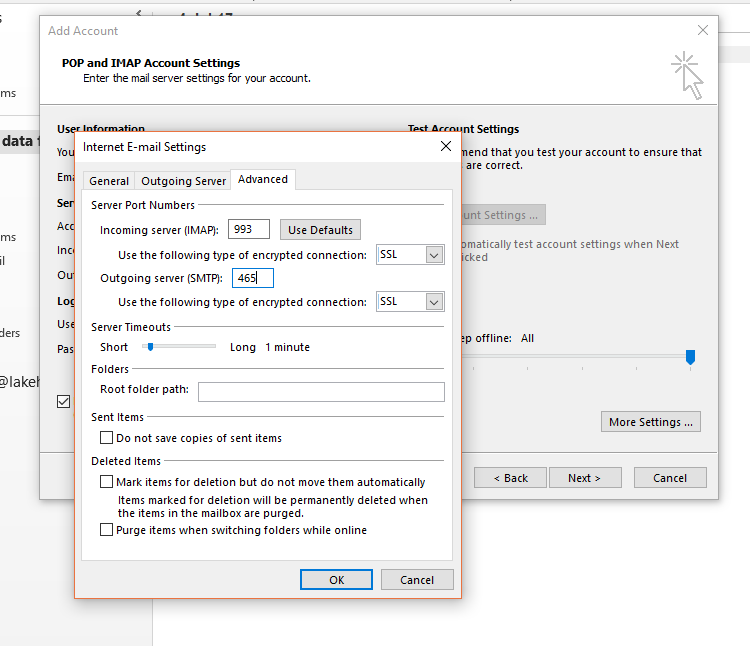Expand the incoming server encryption dropdown

[x=434, y=255]
